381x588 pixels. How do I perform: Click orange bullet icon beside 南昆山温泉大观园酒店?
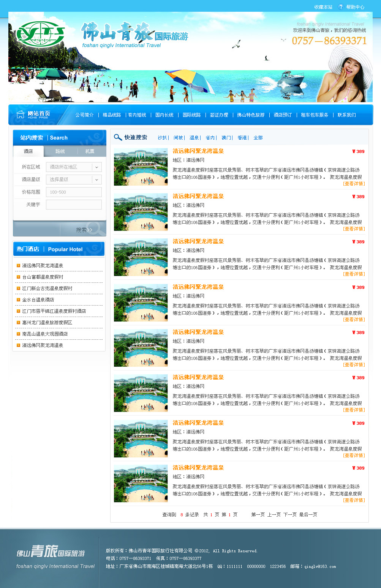tap(18, 334)
